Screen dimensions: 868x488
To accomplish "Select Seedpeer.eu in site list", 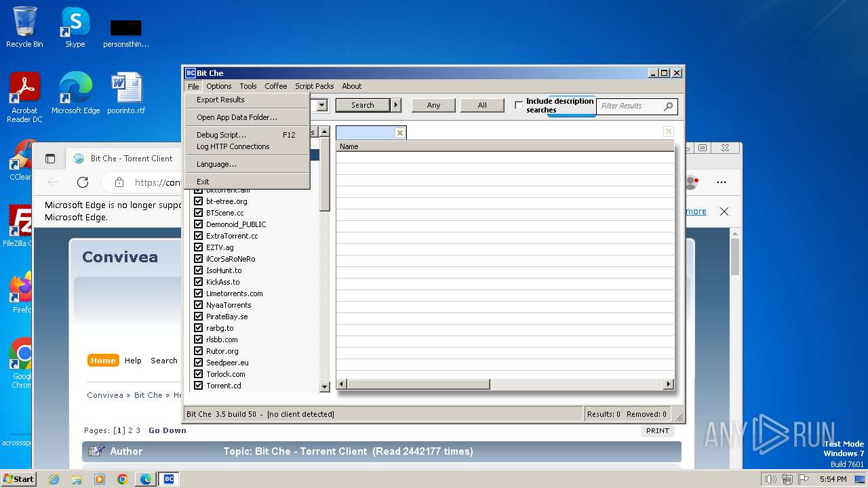I will pos(227,363).
